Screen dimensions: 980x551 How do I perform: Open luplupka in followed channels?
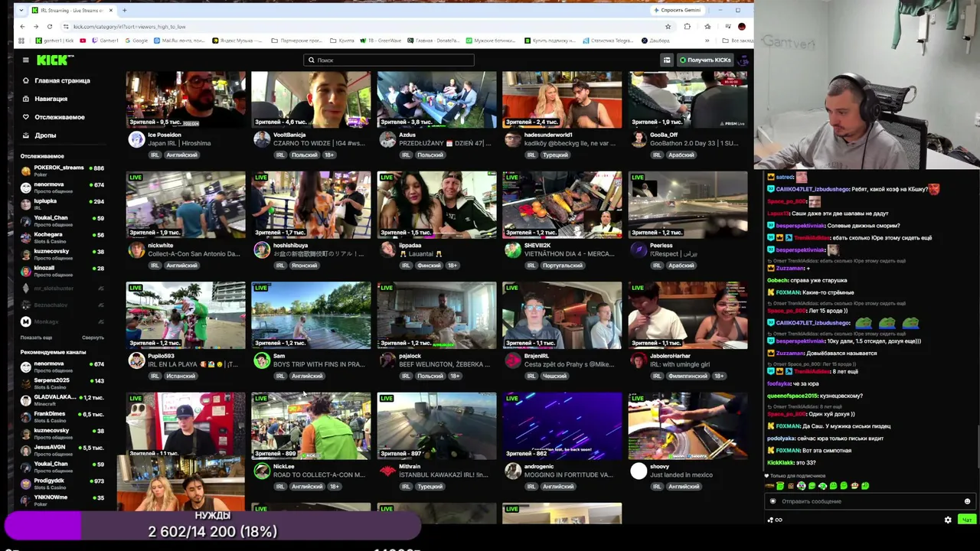[x=63, y=204]
